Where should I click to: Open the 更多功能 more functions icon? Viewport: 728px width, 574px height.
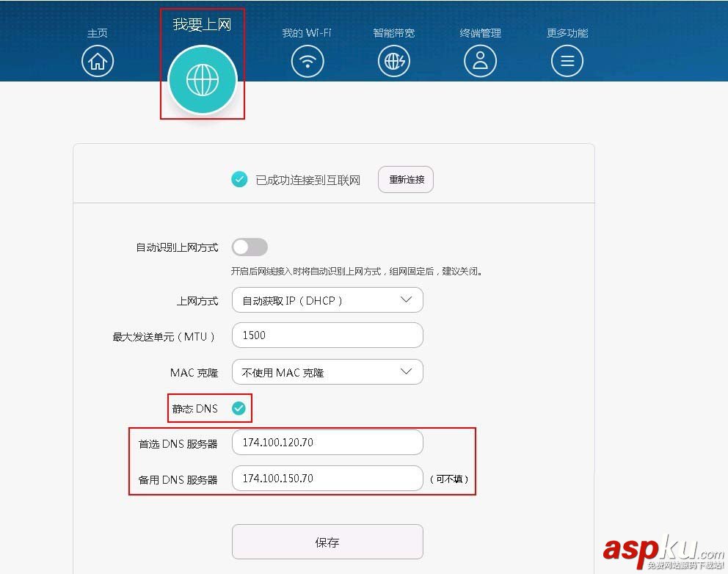(567, 61)
